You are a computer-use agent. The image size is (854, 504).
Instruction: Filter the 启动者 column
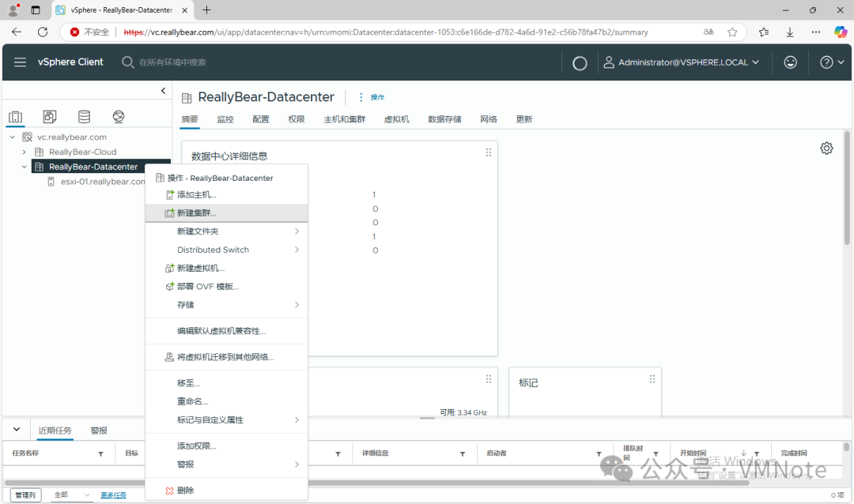click(x=599, y=454)
